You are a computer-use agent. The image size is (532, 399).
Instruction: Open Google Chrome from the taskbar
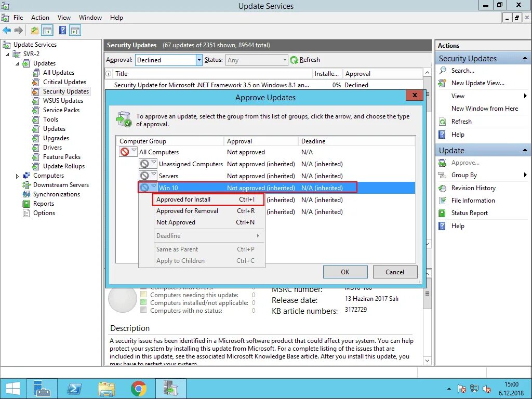138,389
